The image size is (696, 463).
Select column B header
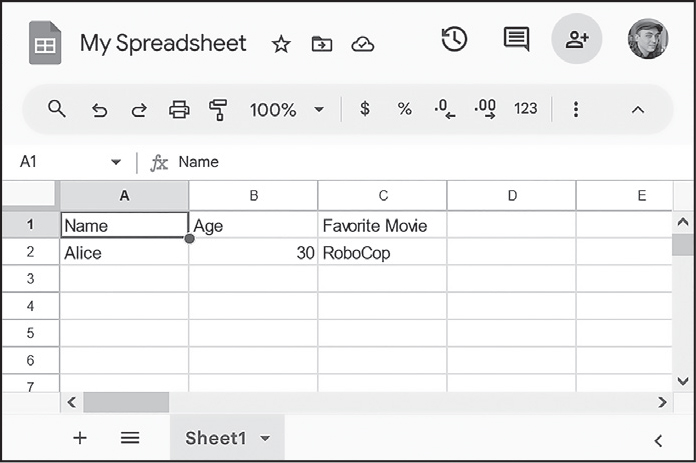tap(253, 196)
